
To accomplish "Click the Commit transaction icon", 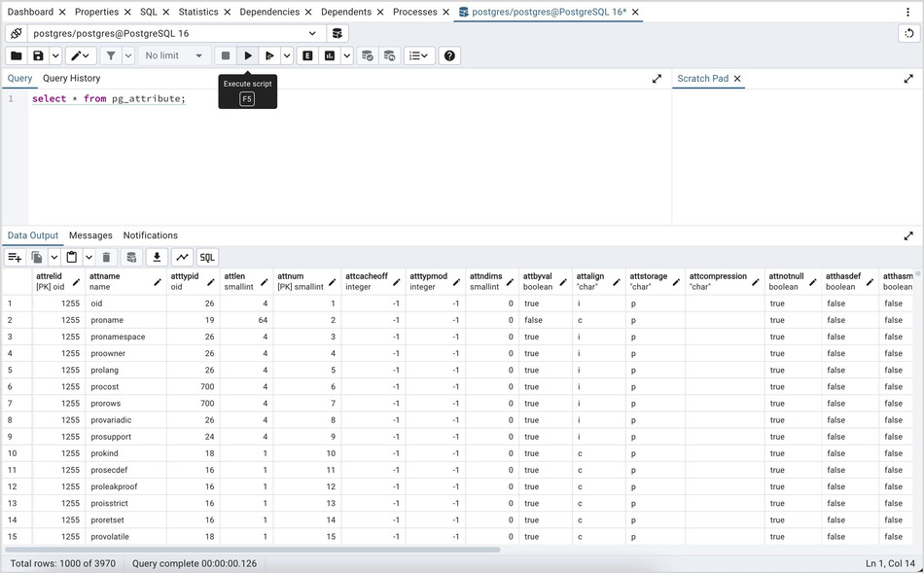I will [x=367, y=55].
